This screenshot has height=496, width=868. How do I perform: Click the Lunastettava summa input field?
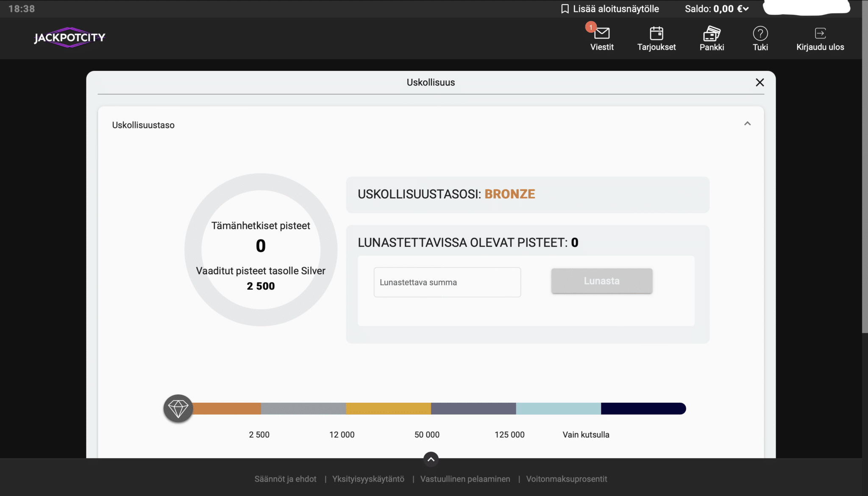447,282
